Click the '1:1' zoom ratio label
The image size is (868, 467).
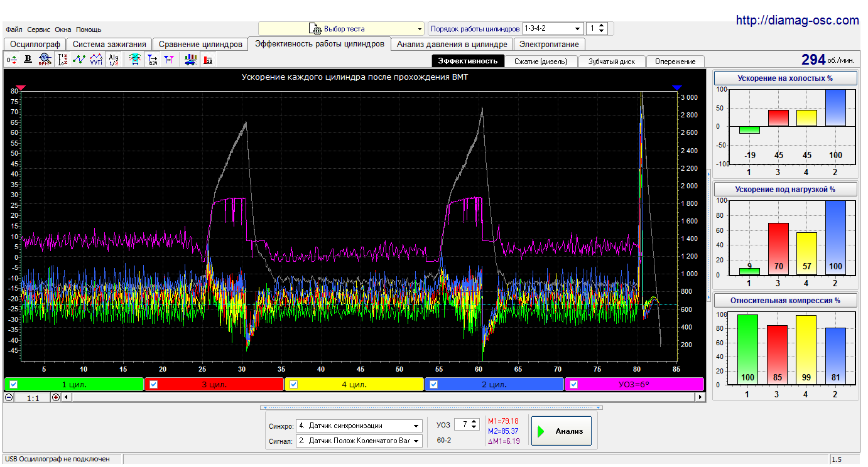pos(33,398)
